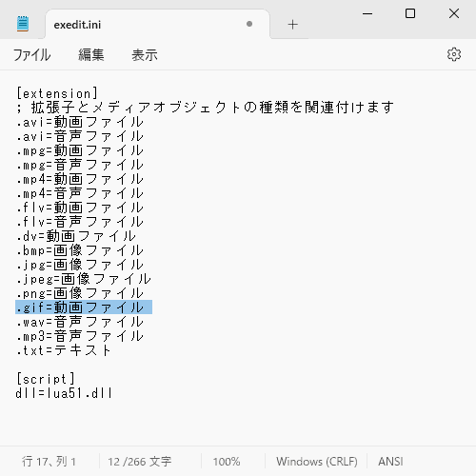Click the 100% zoom status entry

[227, 462]
